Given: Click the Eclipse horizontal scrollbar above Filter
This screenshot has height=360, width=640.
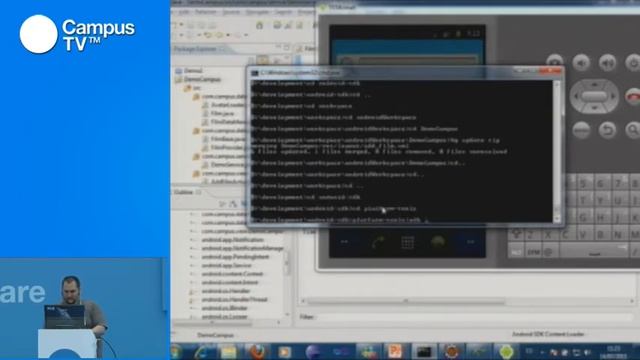Looking at the screenshot, I should point(467,301).
